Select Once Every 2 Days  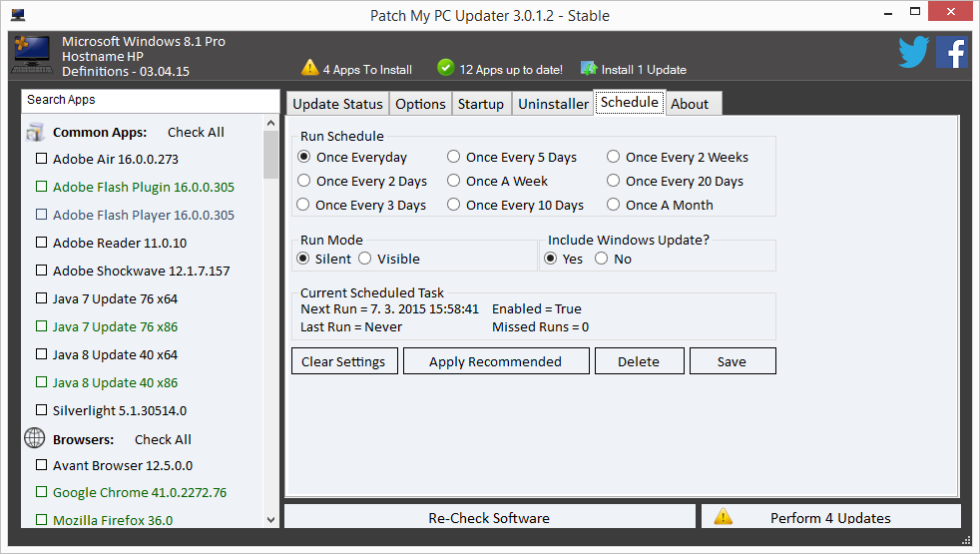point(303,181)
